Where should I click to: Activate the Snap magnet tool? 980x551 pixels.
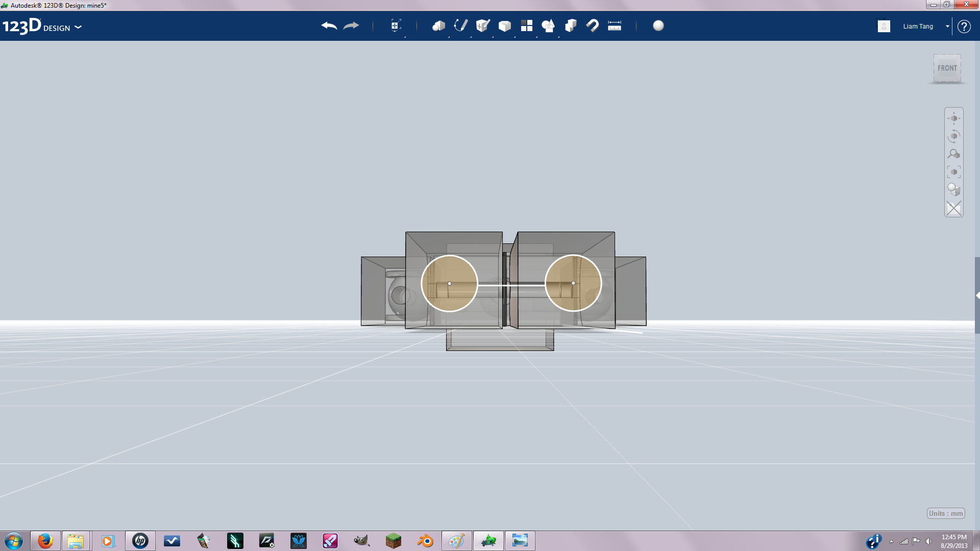point(593,26)
